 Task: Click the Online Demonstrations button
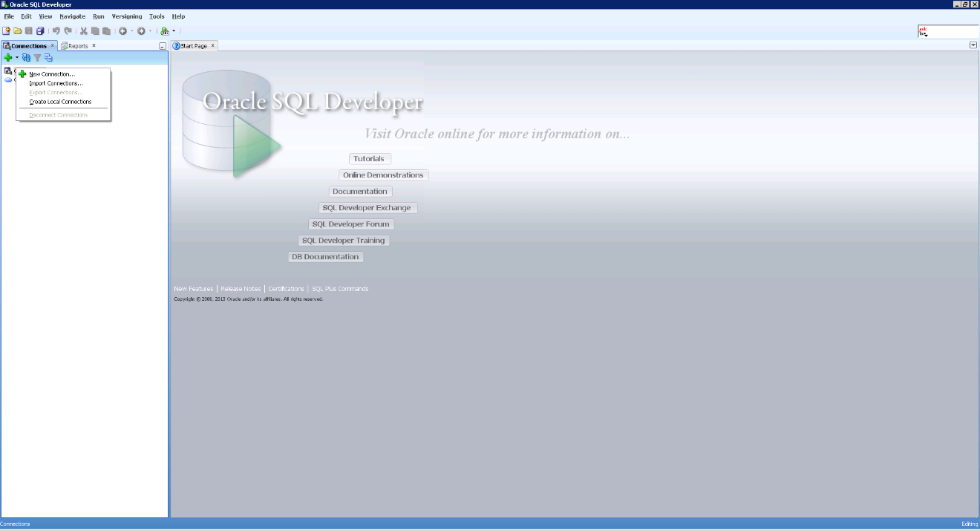[383, 175]
